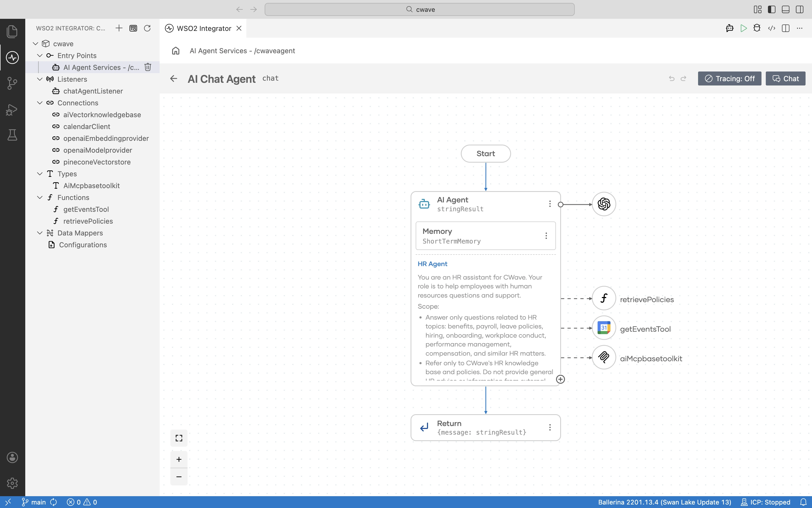Image resolution: width=812 pixels, height=508 pixels.
Task: Open Configurations in the tree
Action: 93,245
